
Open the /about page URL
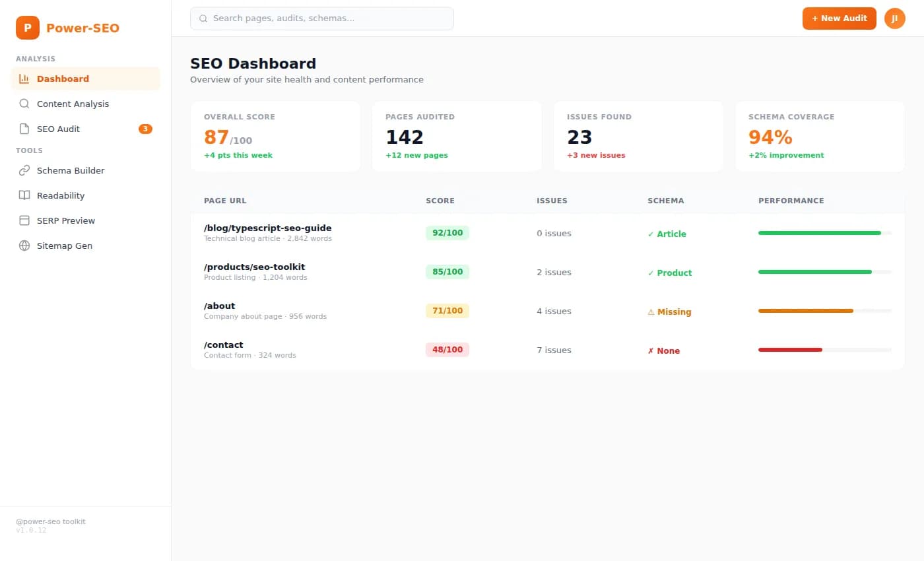[x=220, y=306]
